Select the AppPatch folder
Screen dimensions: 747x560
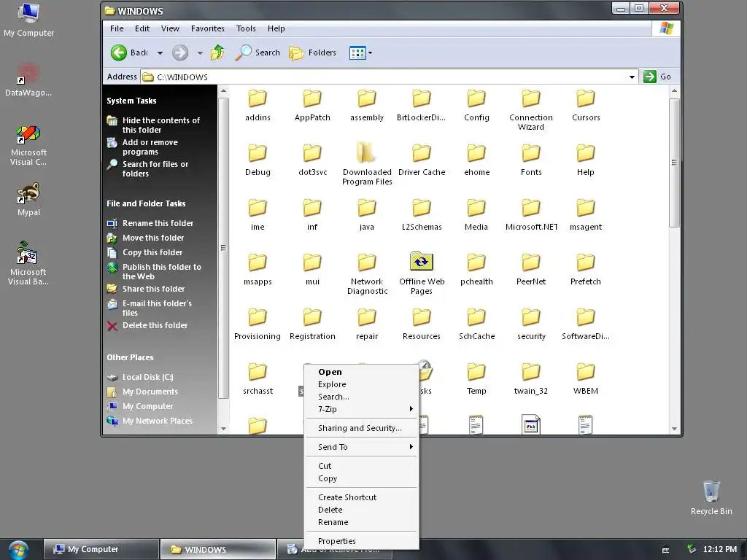[312, 106]
